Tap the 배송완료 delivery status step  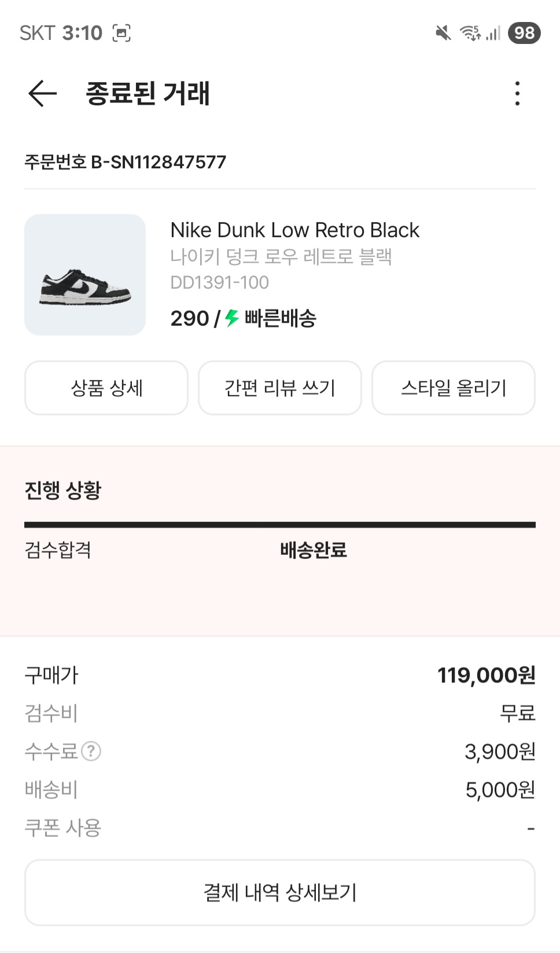click(313, 550)
